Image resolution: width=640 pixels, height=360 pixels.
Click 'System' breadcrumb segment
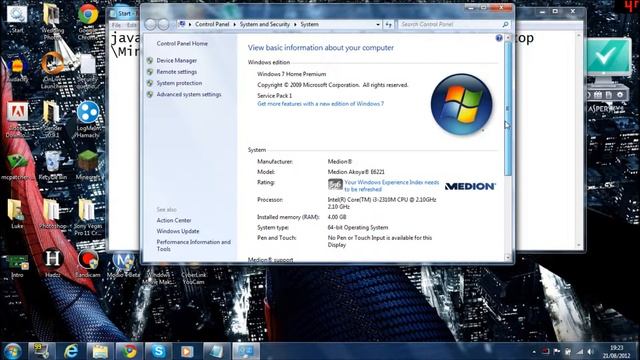coord(309,24)
